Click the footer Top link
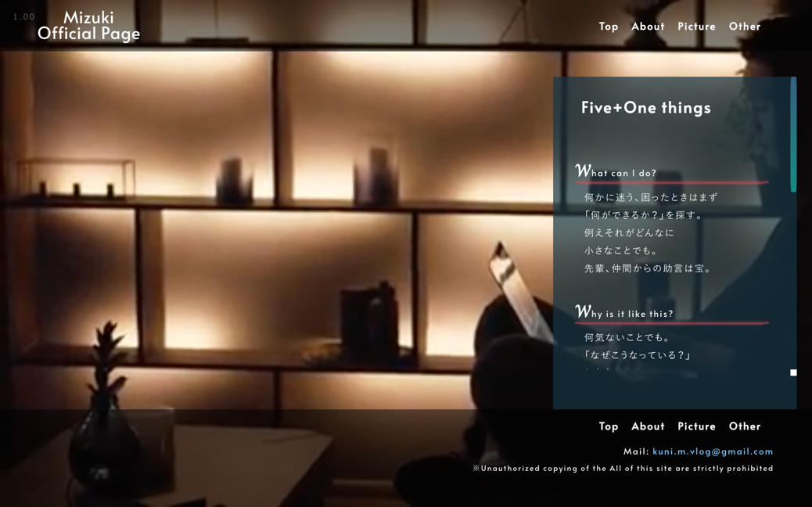812x507 pixels. 609,426
